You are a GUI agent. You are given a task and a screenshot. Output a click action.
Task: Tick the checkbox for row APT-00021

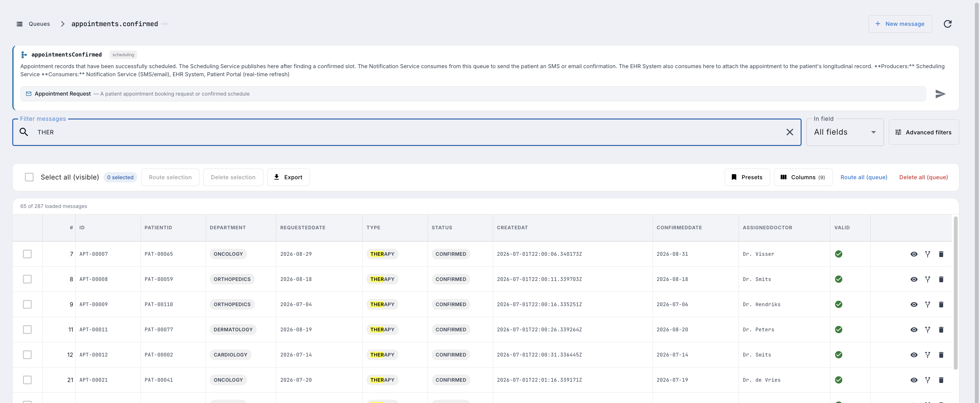[27, 380]
